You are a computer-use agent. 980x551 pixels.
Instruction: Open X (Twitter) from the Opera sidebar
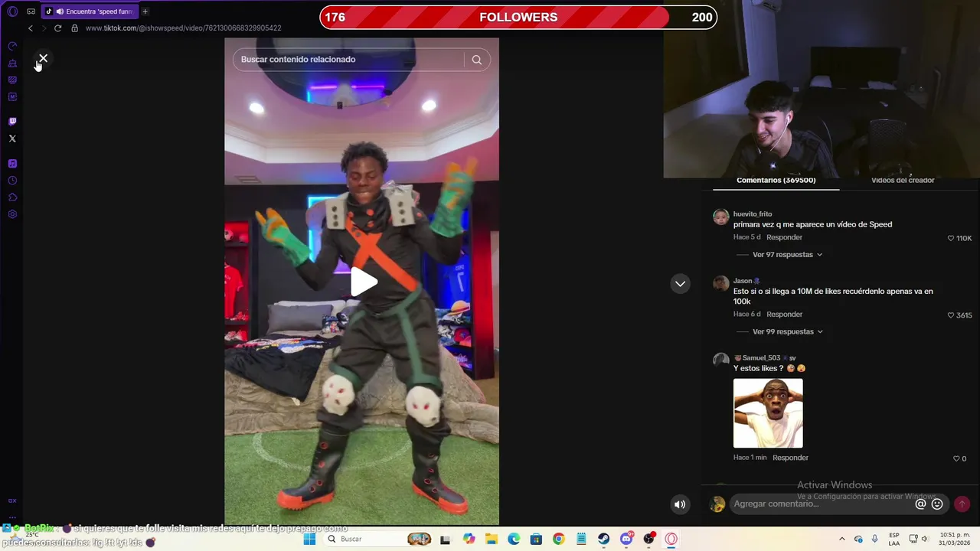point(12,139)
